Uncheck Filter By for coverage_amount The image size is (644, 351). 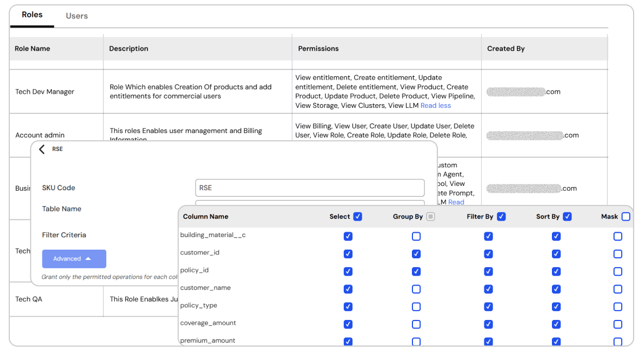pos(489,324)
